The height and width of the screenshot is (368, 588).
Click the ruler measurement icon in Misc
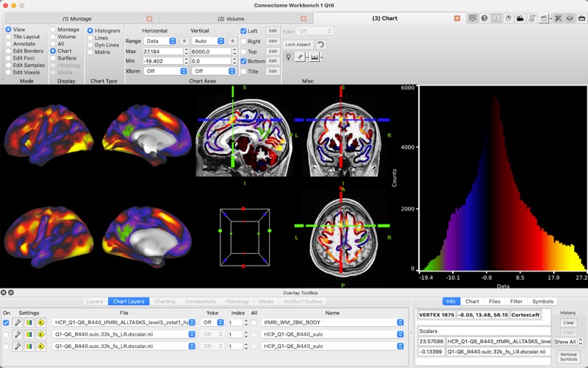pos(315,57)
